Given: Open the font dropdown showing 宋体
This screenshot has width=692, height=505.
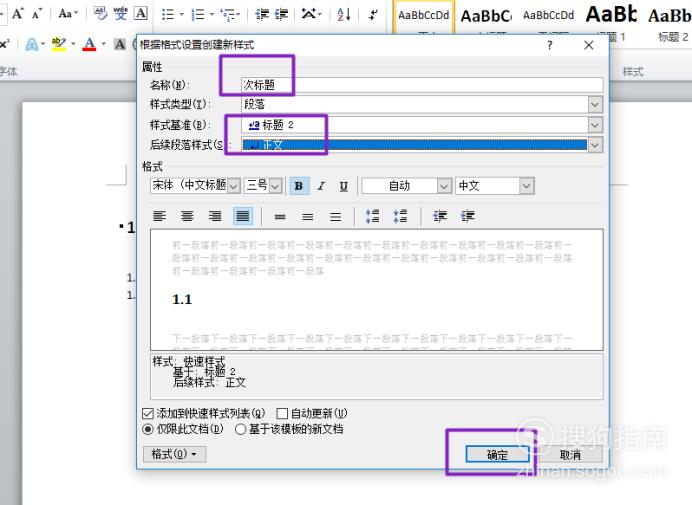Looking at the screenshot, I should tap(234, 186).
